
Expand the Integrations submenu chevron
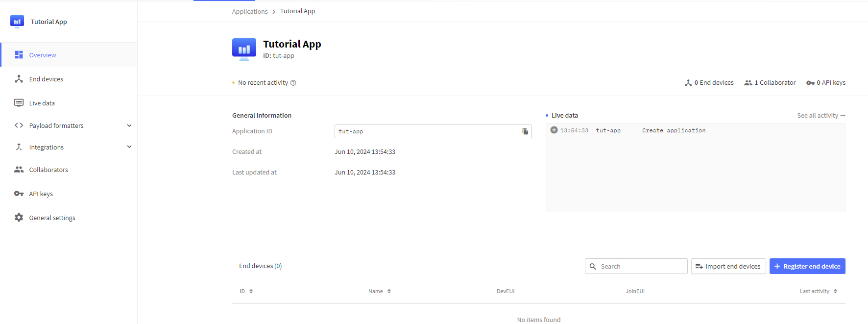point(129,147)
